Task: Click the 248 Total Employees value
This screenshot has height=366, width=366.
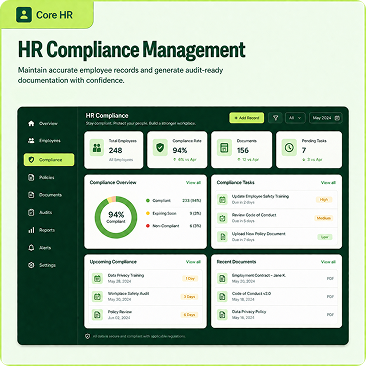Action: 115,150
